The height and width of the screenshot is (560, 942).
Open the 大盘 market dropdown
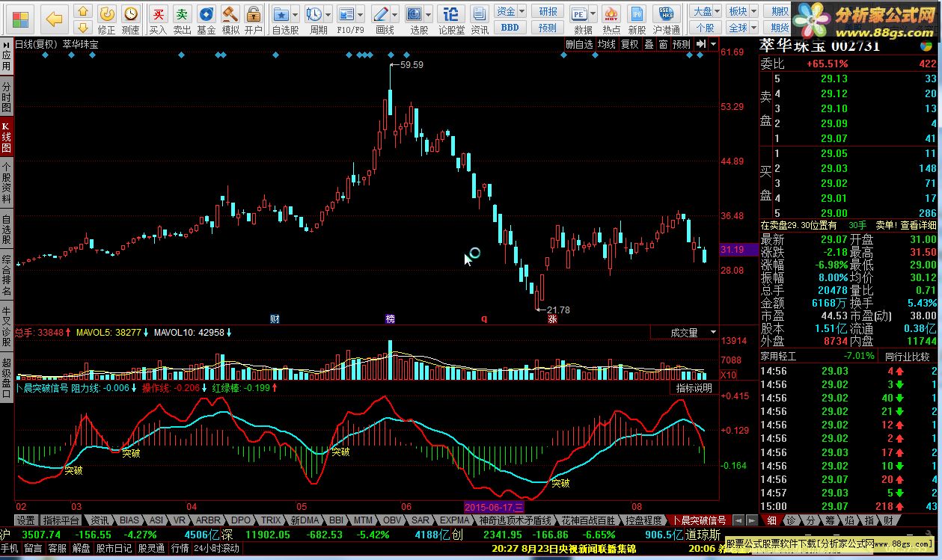point(706,11)
